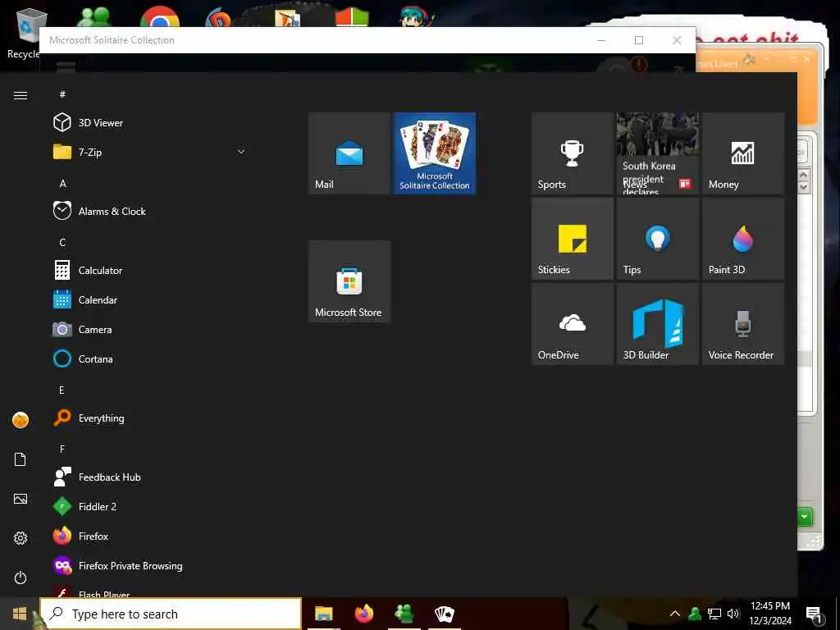The image size is (840, 630).
Task: Open Calculator from app list
Action: [x=150, y=270]
